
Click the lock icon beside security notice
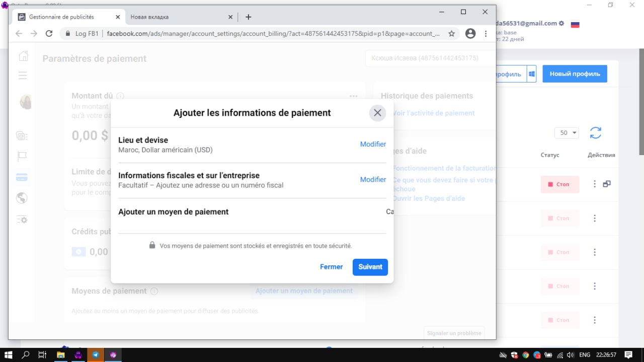point(152,245)
